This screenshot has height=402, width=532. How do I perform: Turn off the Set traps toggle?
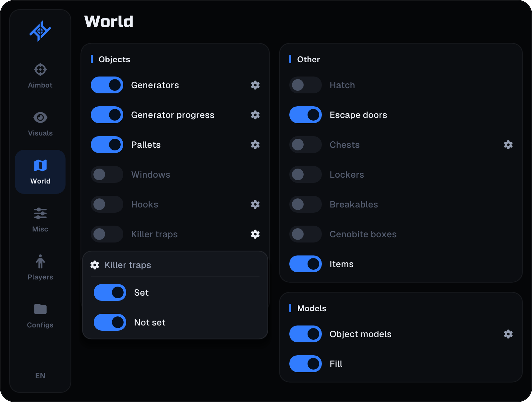(110, 292)
